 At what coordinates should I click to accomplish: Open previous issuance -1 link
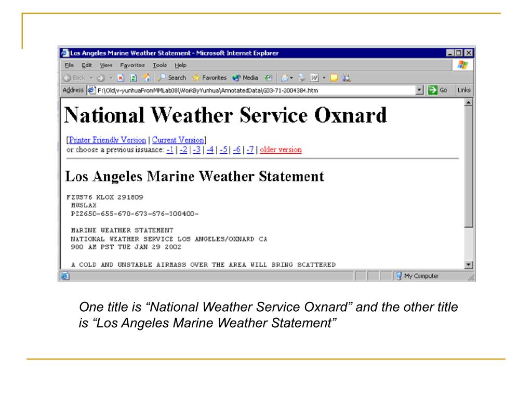point(170,150)
